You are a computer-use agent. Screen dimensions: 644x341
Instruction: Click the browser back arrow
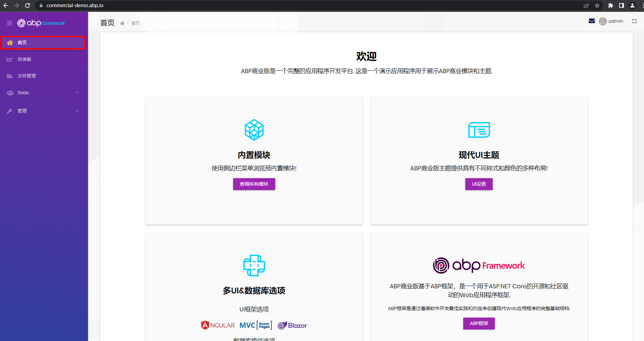6,5
